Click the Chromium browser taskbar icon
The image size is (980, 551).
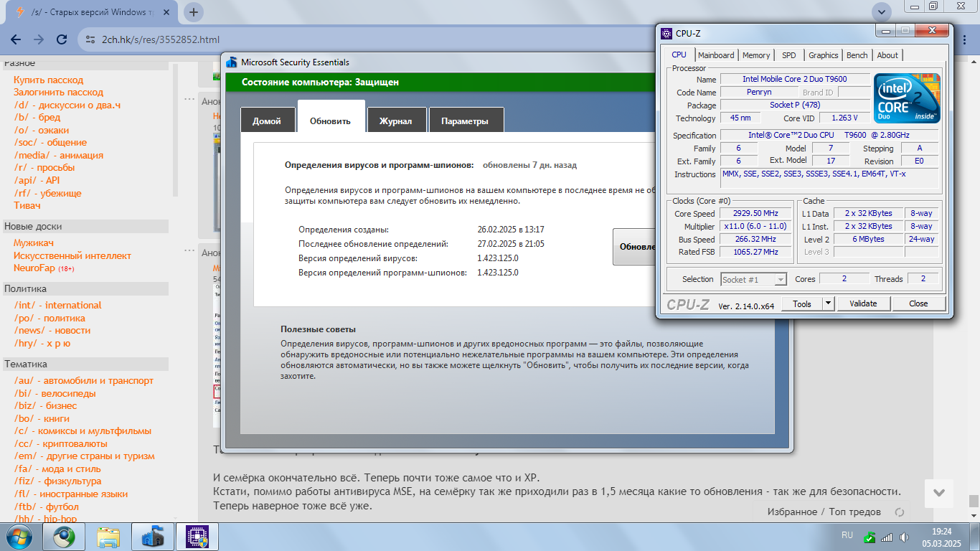point(64,537)
